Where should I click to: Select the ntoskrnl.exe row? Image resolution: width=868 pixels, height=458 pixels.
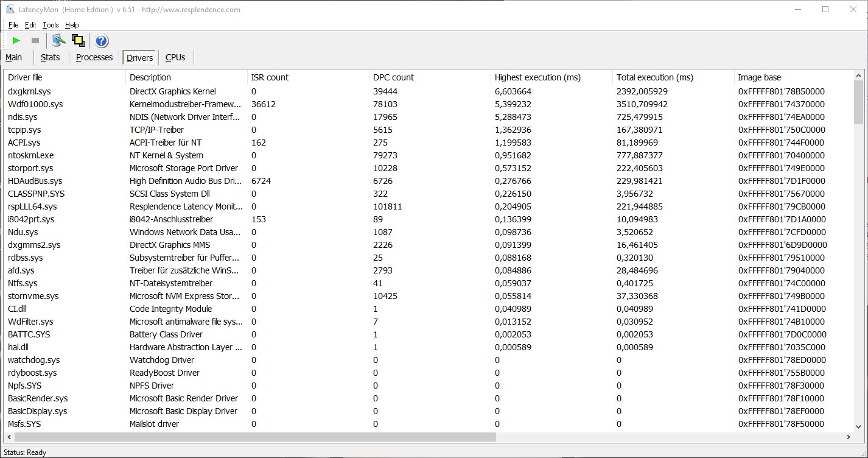pyautogui.click(x=429, y=155)
